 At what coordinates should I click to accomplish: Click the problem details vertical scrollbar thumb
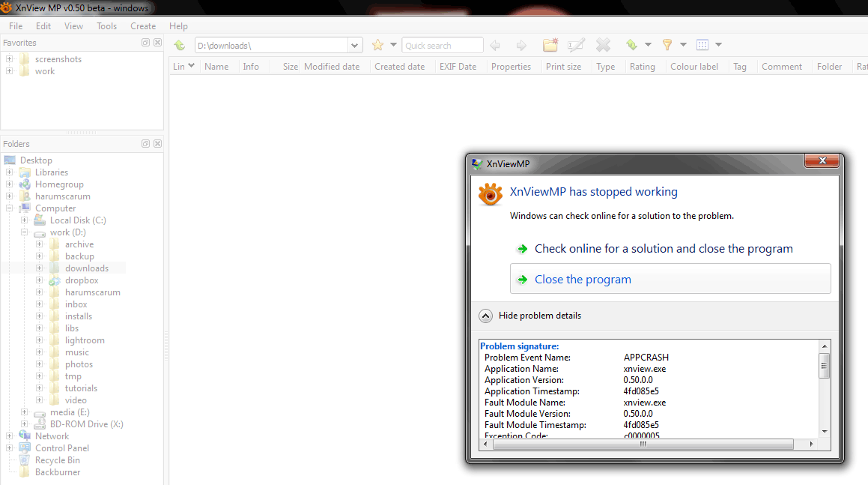click(x=825, y=365)
